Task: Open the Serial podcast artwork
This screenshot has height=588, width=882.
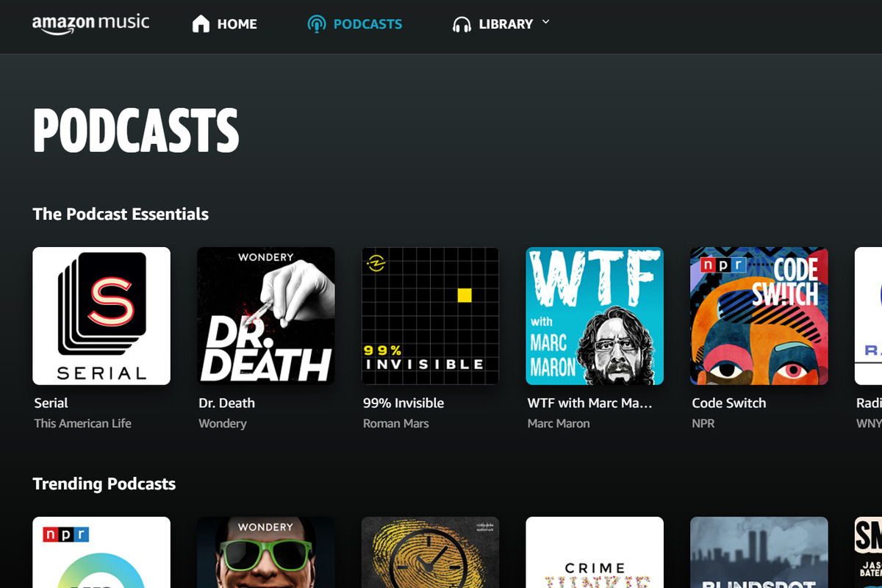Action: tap(101, 315)
